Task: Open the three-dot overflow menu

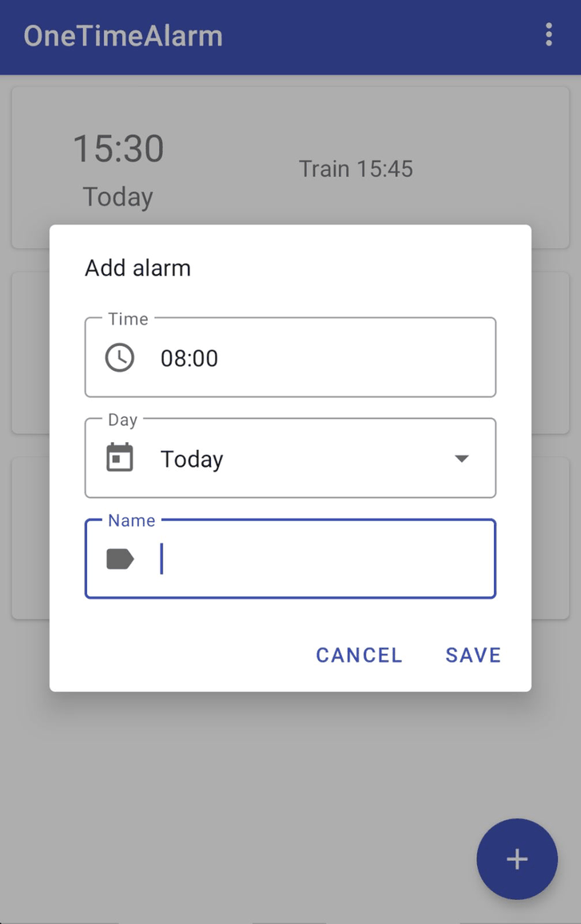Action: 548,35
